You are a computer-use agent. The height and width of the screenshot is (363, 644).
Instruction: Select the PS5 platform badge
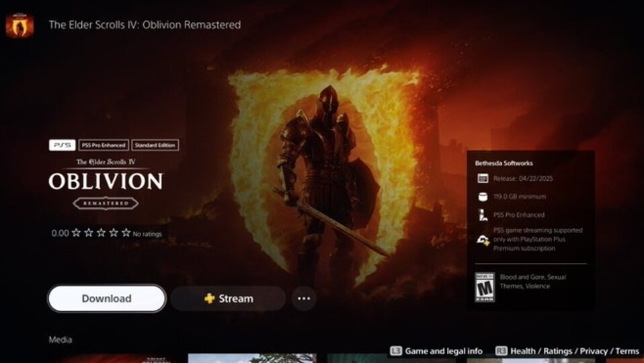click(62, 145)
